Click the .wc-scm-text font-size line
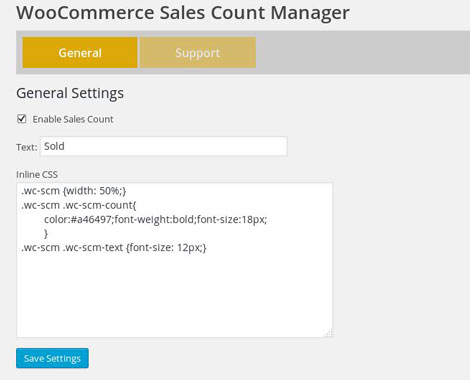The width and height of the screenshot is (470, 380). 114,248
